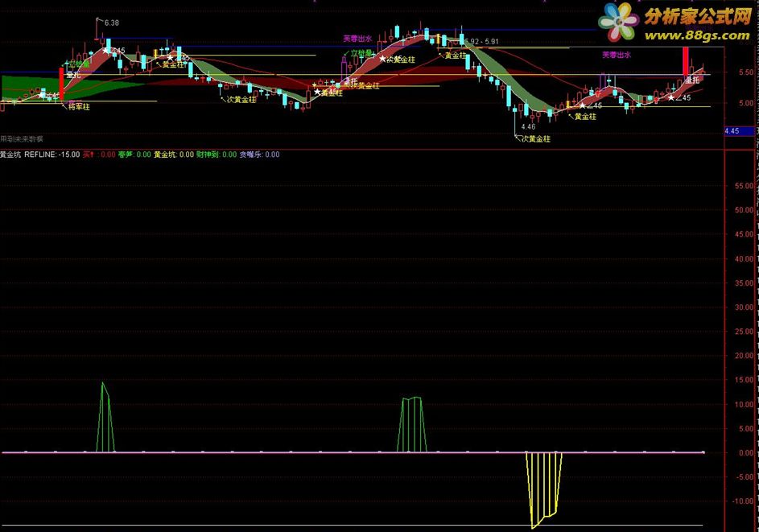
Task: Click the 10.00 axis value
Action: coord(744,404)
